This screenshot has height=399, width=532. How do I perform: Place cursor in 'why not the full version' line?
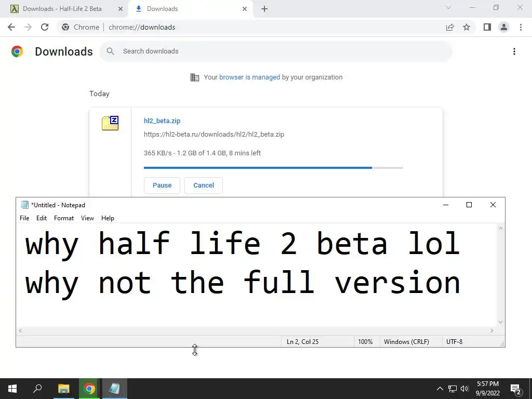pos(242,284)
